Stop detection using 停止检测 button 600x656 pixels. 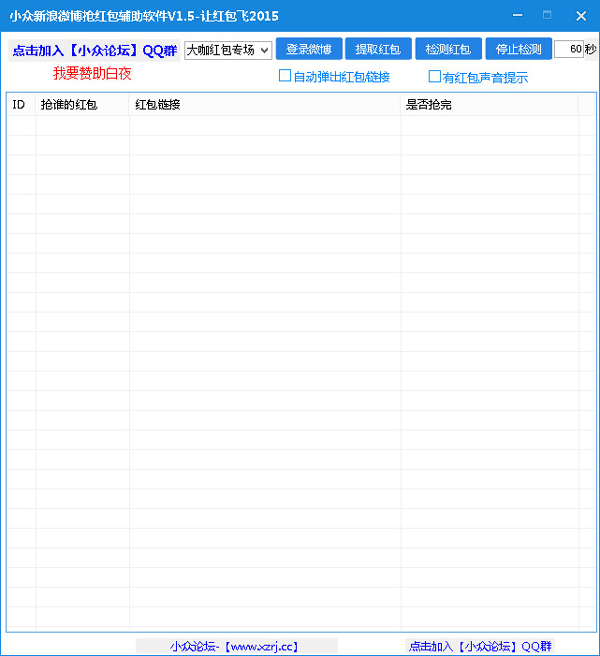(x=518, y=49)
